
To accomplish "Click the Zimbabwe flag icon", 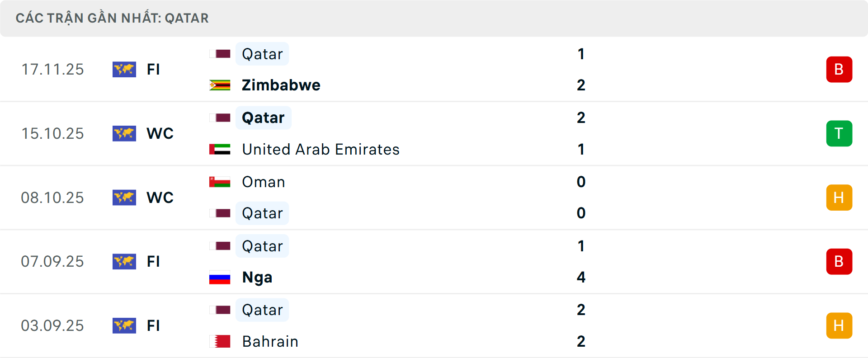I will point(220,85).
